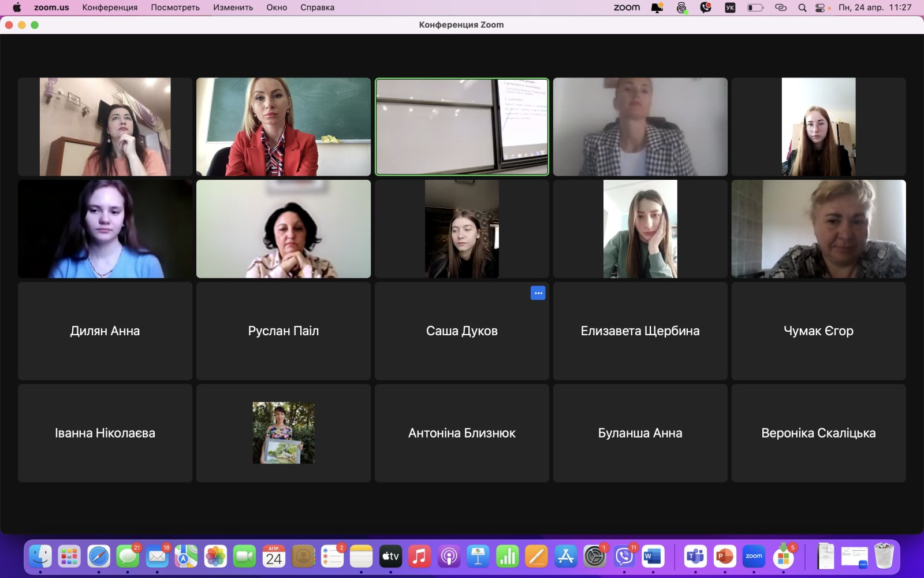Open Microsoft AutoUpdate icon with badge 5
Screen dimensions: 924x578
783,557
